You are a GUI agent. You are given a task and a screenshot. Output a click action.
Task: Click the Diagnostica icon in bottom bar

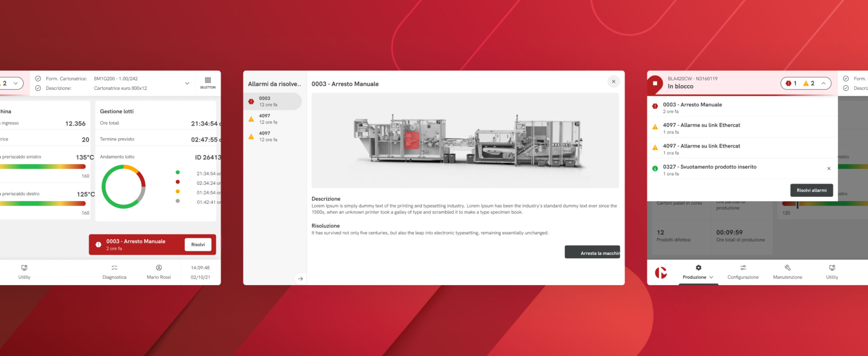(x=114, y=268)
